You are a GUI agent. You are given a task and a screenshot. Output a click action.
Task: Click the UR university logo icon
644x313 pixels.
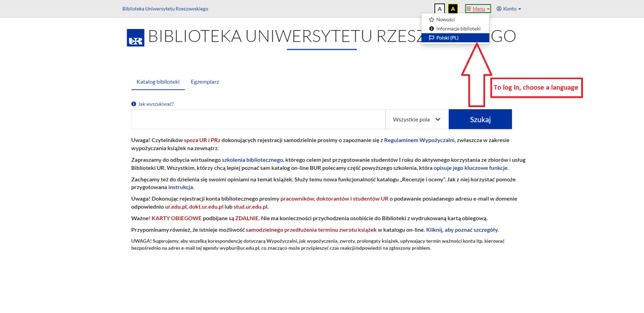click(135, 38)
